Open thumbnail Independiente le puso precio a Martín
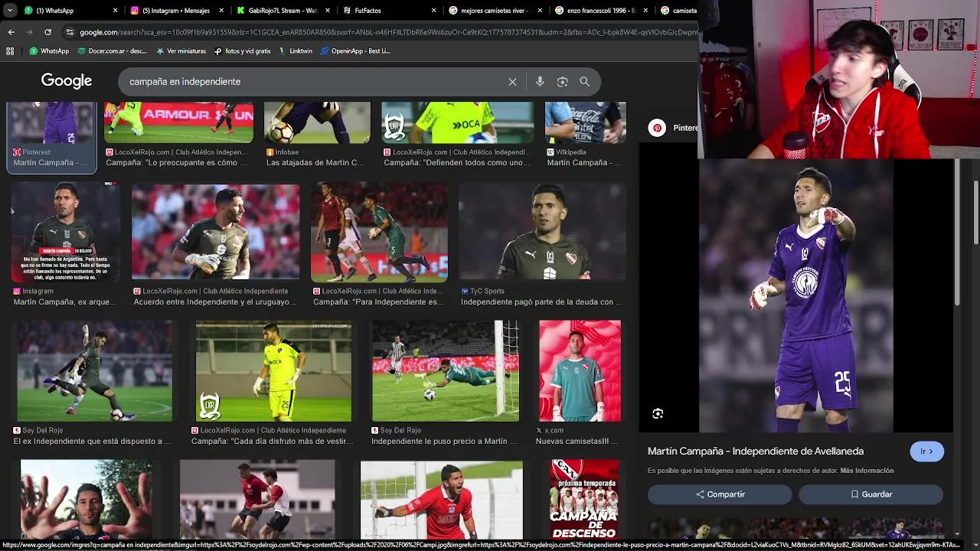 click(x=446, y=371)
